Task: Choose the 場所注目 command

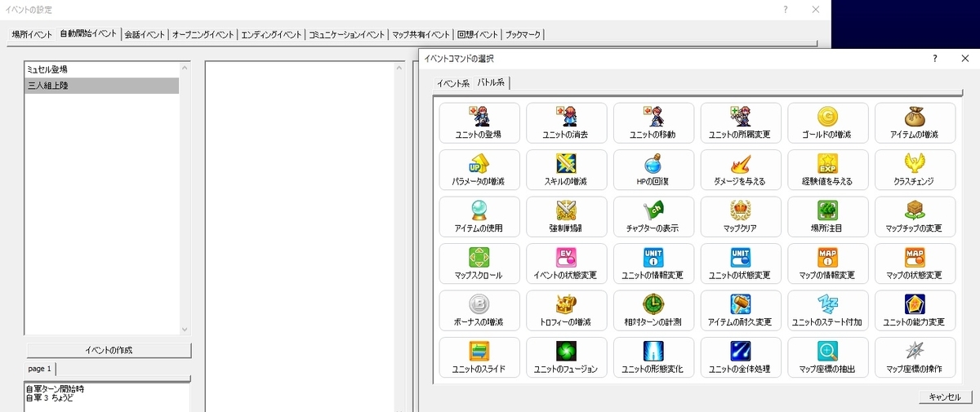Action: point(828,219)
